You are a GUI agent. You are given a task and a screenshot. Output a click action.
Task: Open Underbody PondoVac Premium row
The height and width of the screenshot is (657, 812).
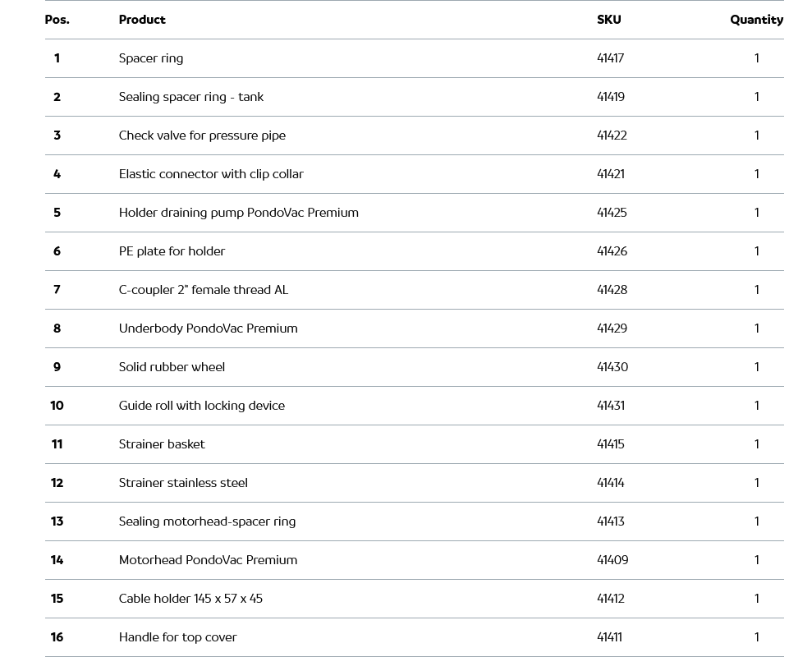[208, 328]
